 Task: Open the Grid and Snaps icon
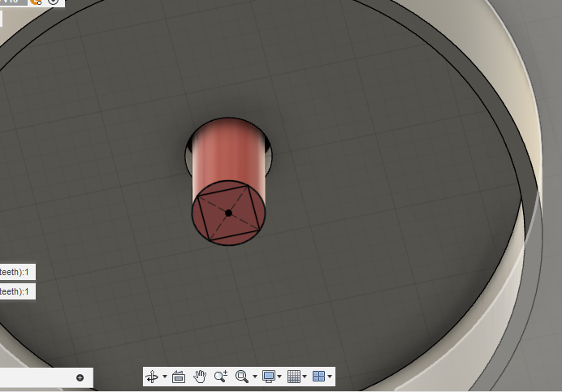coord(294,377)
